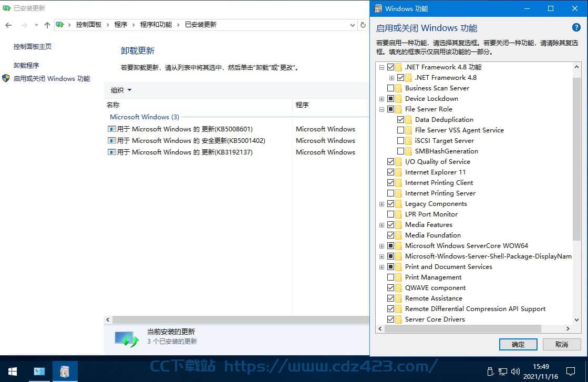The image size is (588, 382).
Task: Click the vertical scrollbar in the features list
Action: coord(576,159)
